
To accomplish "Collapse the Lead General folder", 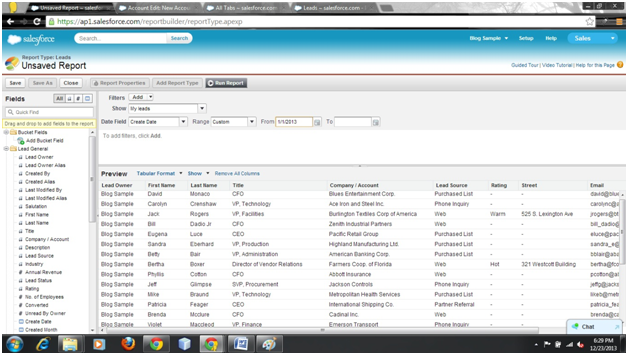I will click(x=7, y=149).
